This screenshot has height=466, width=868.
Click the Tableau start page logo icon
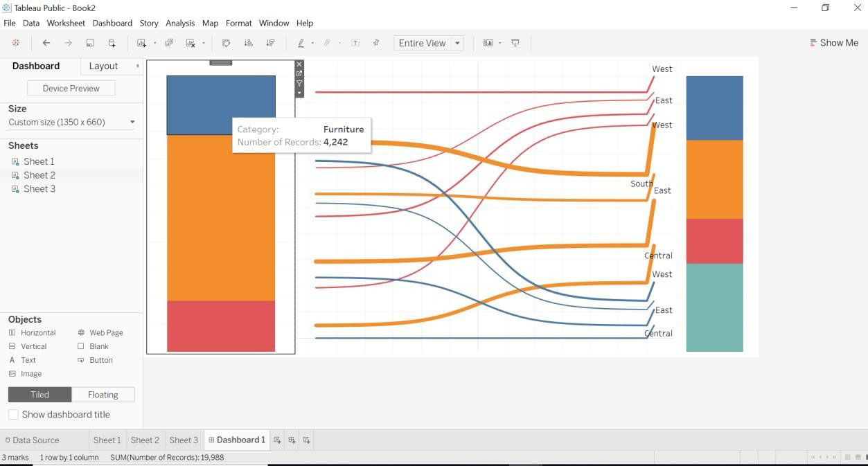(15, 43)
